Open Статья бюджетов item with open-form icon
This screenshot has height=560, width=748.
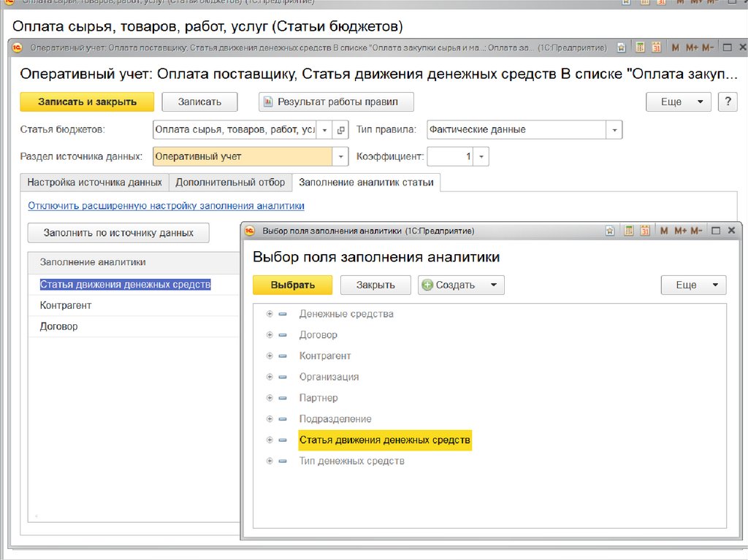tap(340, 130)
